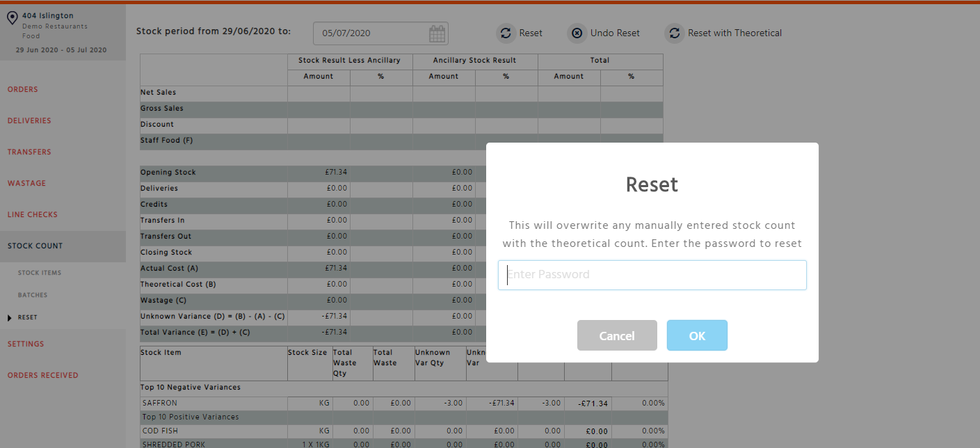Click the arrow marker beside Reset submenu
Image resolution: width=980 pixels, height=448 pixels.
tap(10, 318)
